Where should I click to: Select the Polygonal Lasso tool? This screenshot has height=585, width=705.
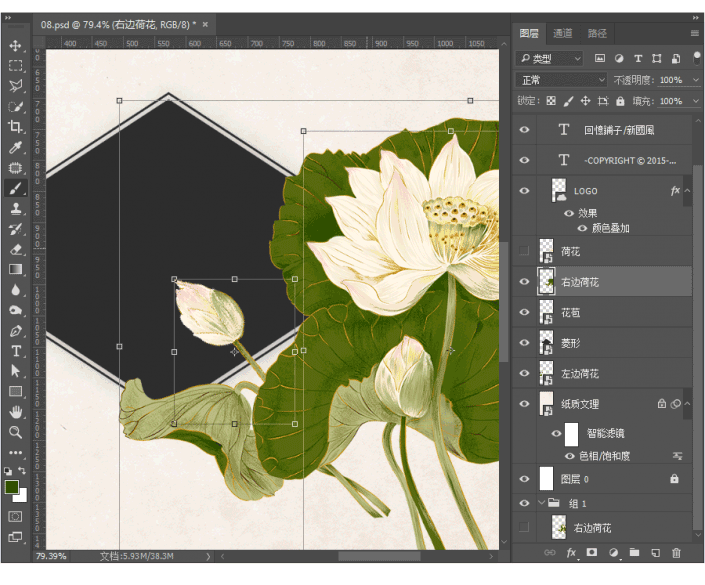click(15, 86)
